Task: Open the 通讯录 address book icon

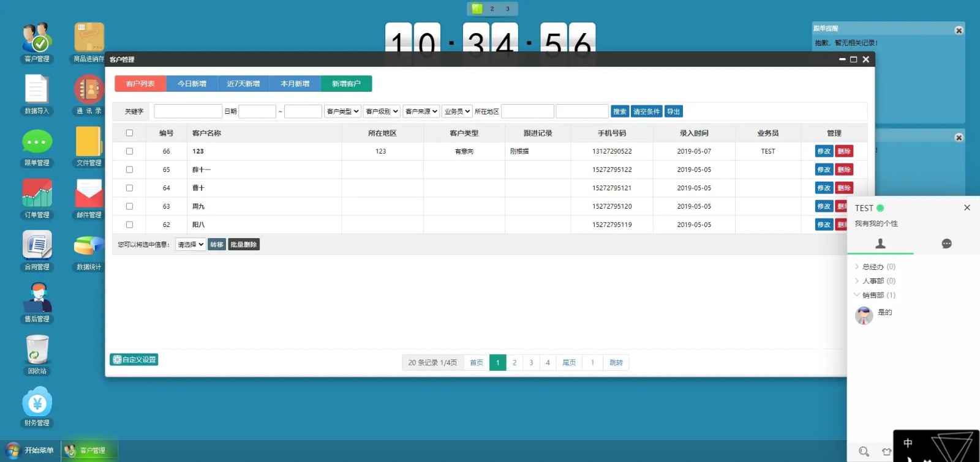Action: click(89, 90)
